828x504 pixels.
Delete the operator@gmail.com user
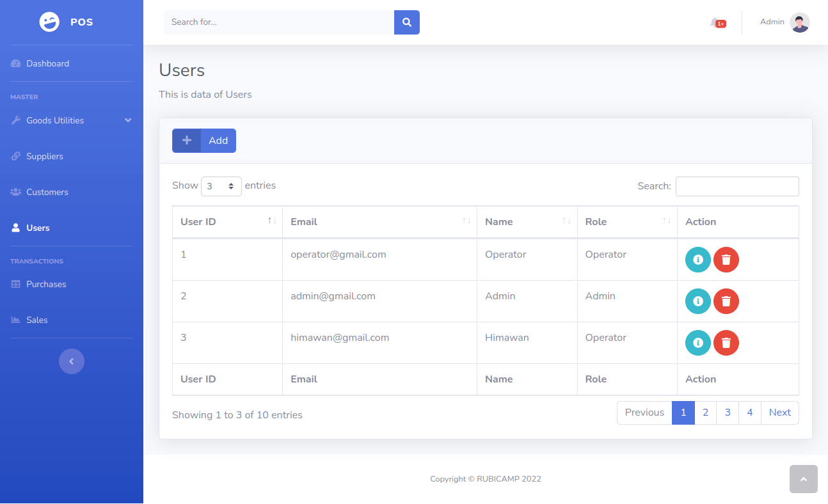tap(726, 260)
